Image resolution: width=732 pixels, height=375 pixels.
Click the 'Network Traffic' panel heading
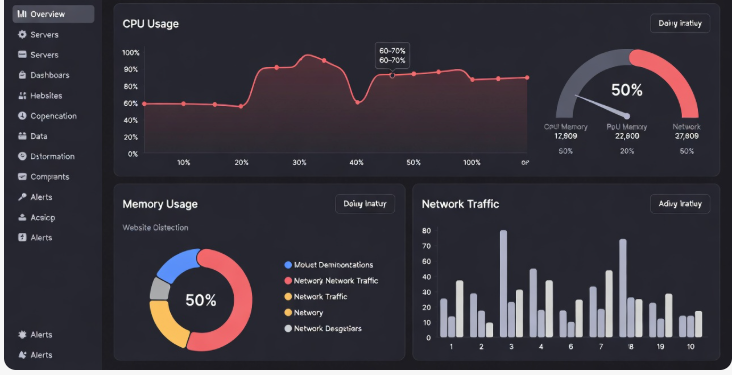(x=460, y=204)
